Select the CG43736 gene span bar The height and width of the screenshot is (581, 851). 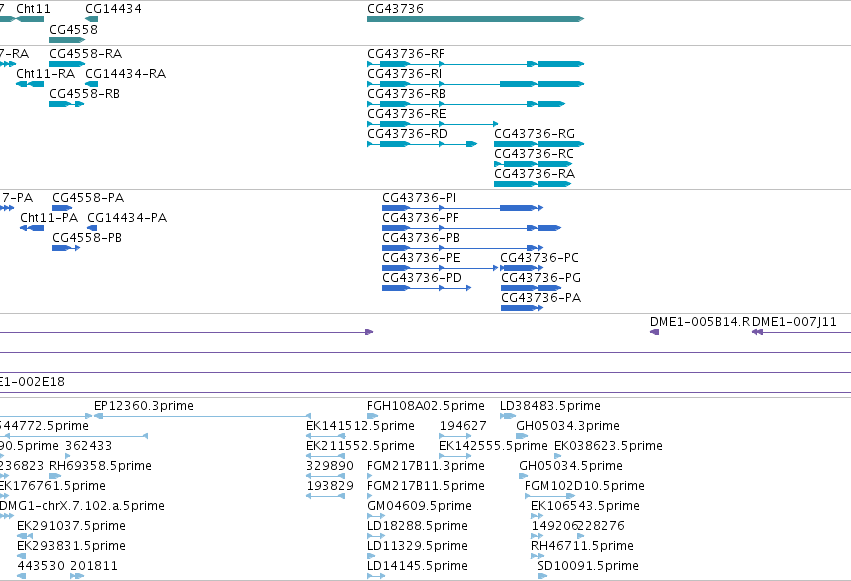pos(475,19)
